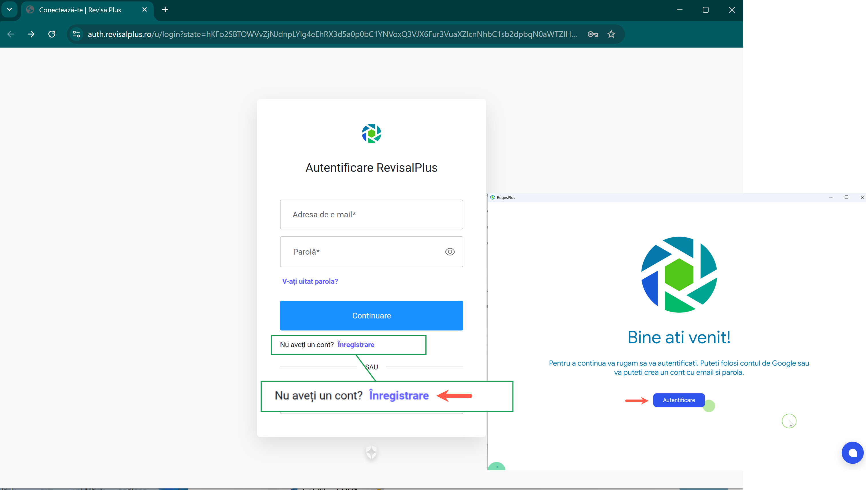Open the tab search dropdown

coord(9,9)
